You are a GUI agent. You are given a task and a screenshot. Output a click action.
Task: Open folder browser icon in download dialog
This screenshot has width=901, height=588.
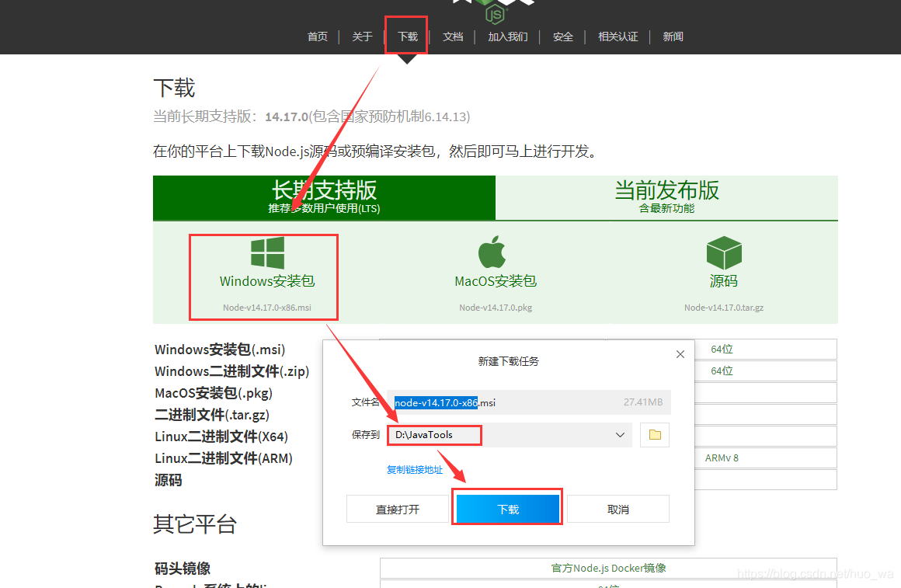click(655, 435)
